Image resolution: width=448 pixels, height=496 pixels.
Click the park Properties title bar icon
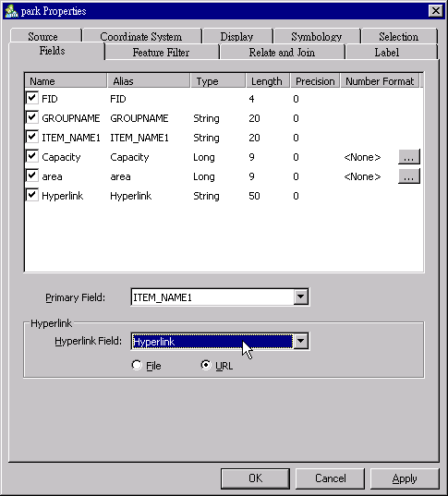(11, 11)
